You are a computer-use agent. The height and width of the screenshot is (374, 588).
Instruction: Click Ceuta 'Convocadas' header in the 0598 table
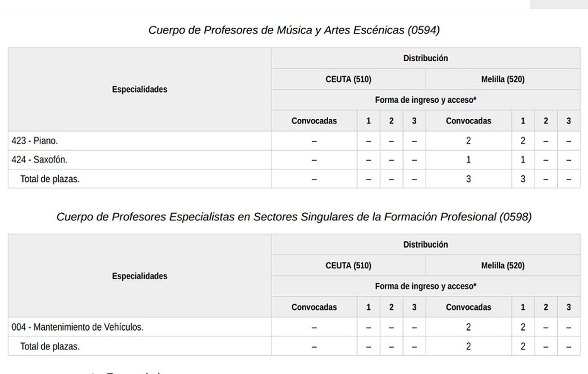(314, 307)
